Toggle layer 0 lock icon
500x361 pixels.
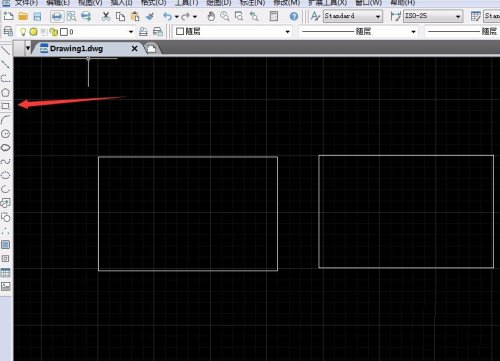coord(54,32)
